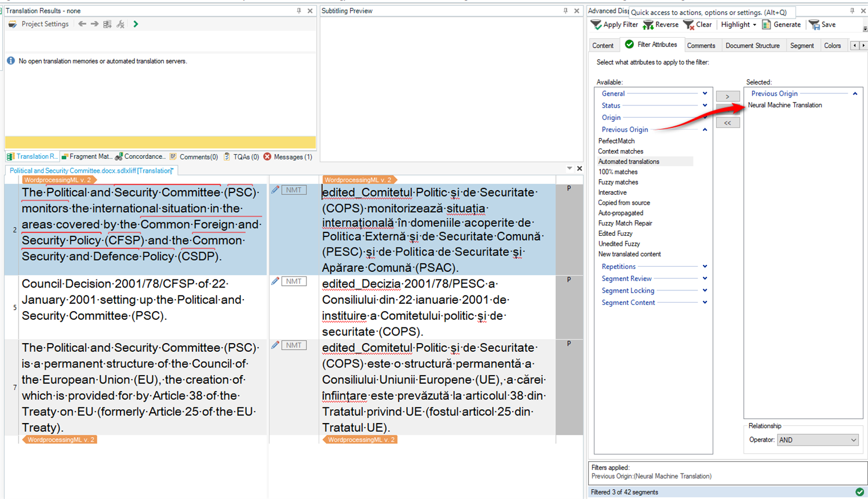
Task: Open the Comments(0) panel tab
Action: tap(194, 157)
